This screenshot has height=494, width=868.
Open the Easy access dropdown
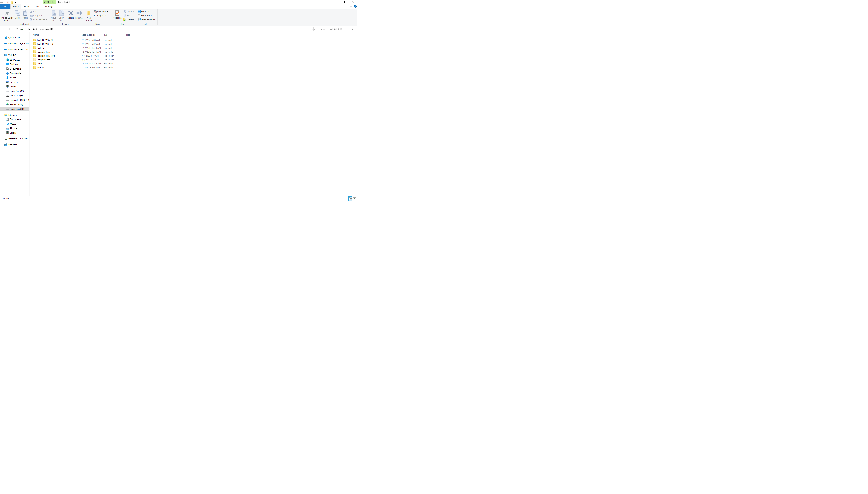click(101, 16)
